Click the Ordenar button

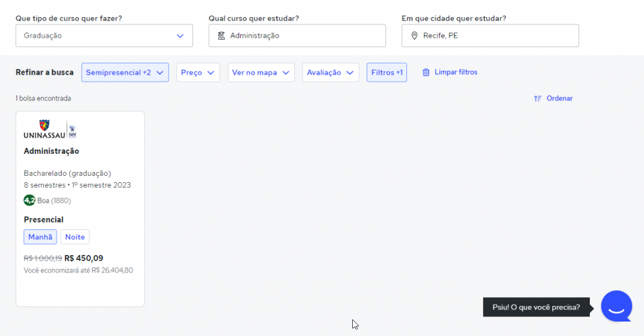[559, 99]
